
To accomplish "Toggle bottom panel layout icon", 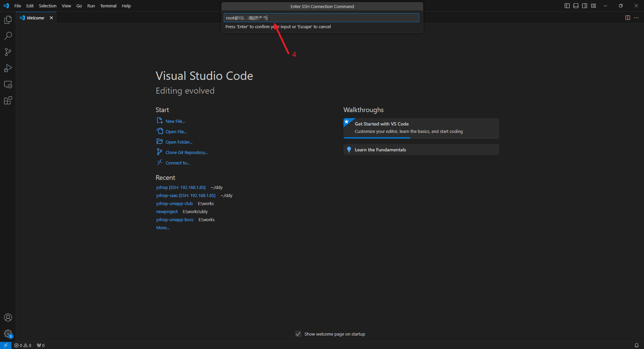I will point(576,6).
